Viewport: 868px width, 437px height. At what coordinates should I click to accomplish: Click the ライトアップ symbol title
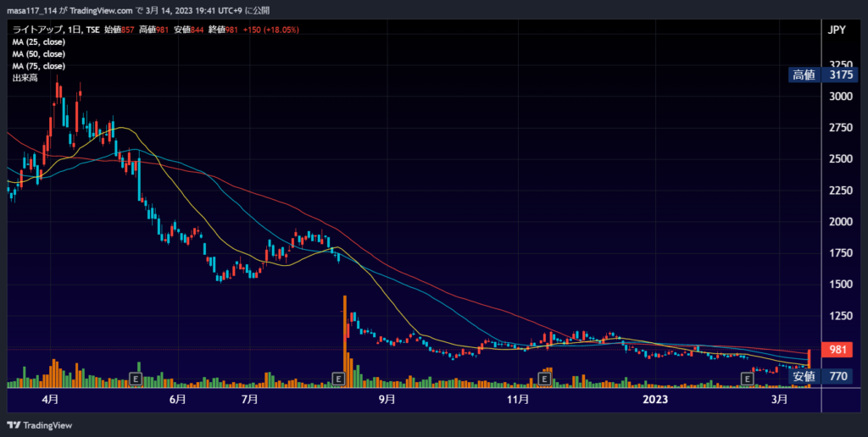click(37, 30)
